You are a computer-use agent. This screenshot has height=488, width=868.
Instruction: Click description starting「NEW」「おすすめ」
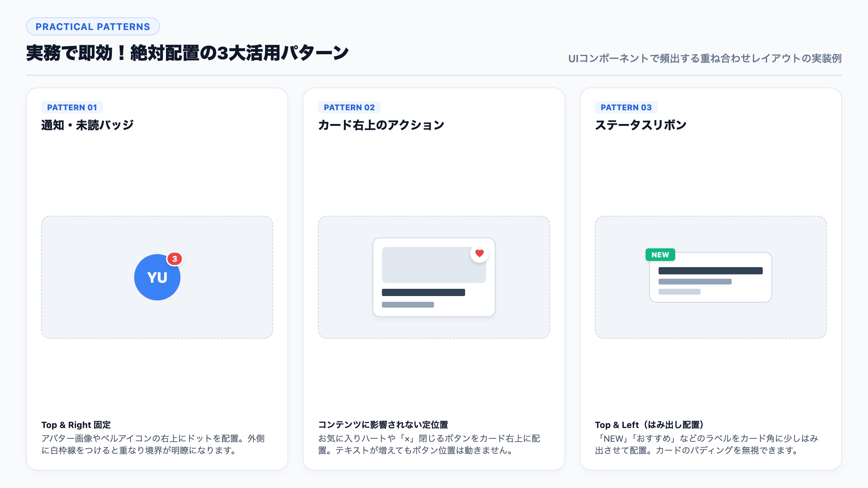click(x=706, y=444)
